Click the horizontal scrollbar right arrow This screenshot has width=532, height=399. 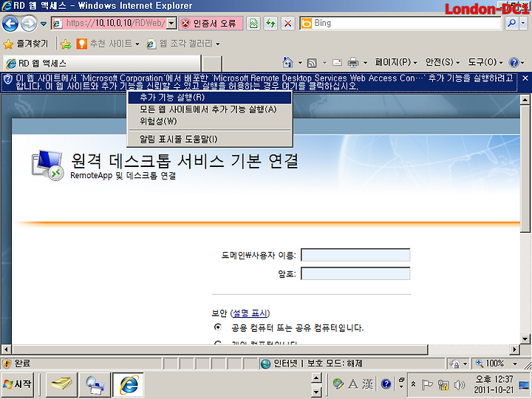pyautogui.click(x=515, y=349)
